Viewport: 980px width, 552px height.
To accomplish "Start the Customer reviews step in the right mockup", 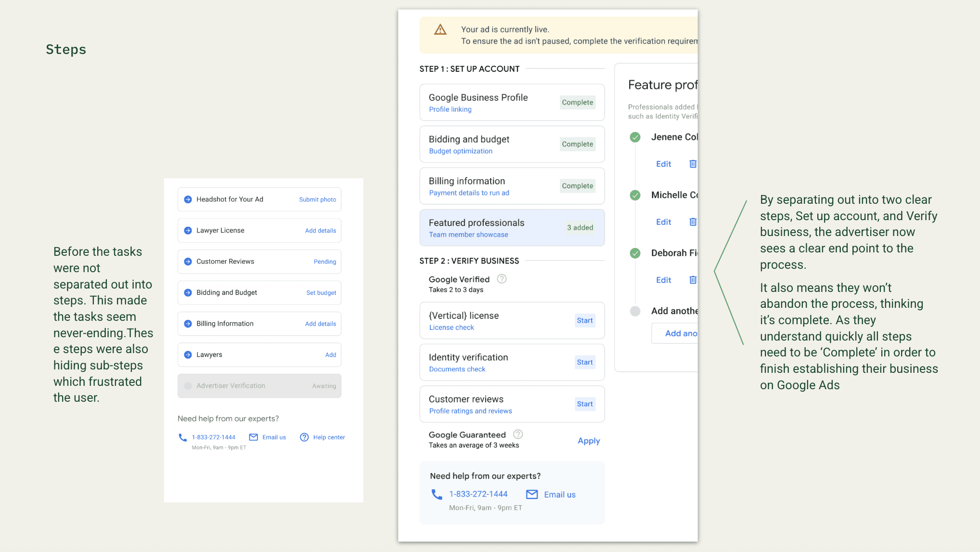I will point(585,404).
